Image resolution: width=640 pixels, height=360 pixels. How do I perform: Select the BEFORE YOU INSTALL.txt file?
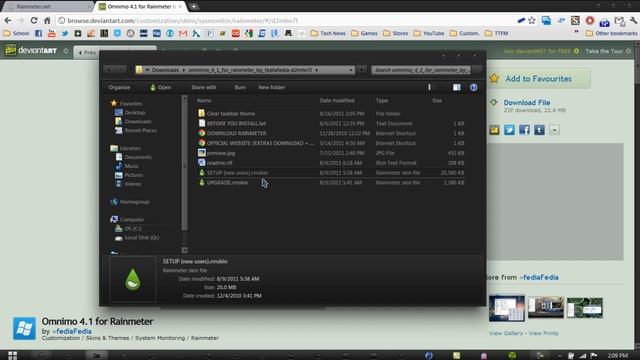tap(236, 123)
